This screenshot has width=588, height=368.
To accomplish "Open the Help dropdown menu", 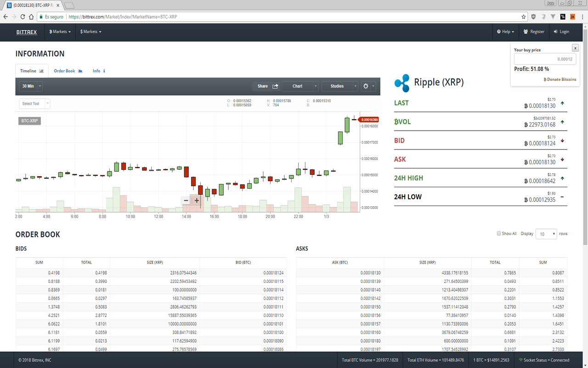I will tap(505, 32).
